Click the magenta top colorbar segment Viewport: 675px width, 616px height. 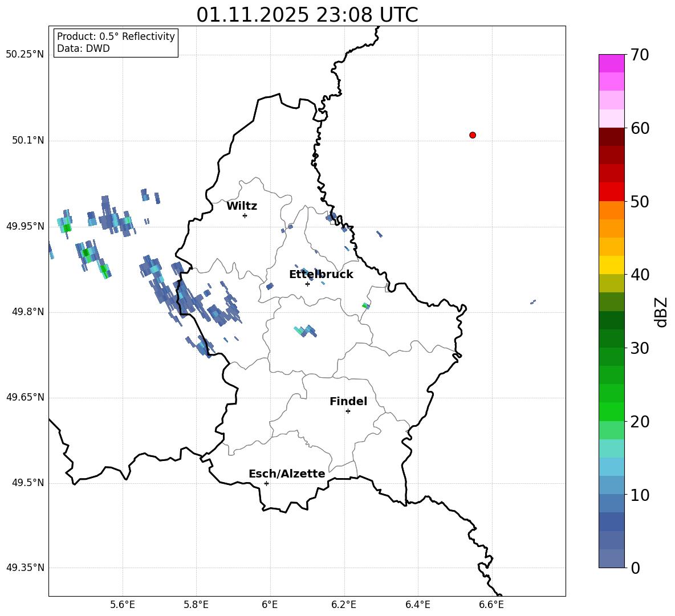pos(611,63)
